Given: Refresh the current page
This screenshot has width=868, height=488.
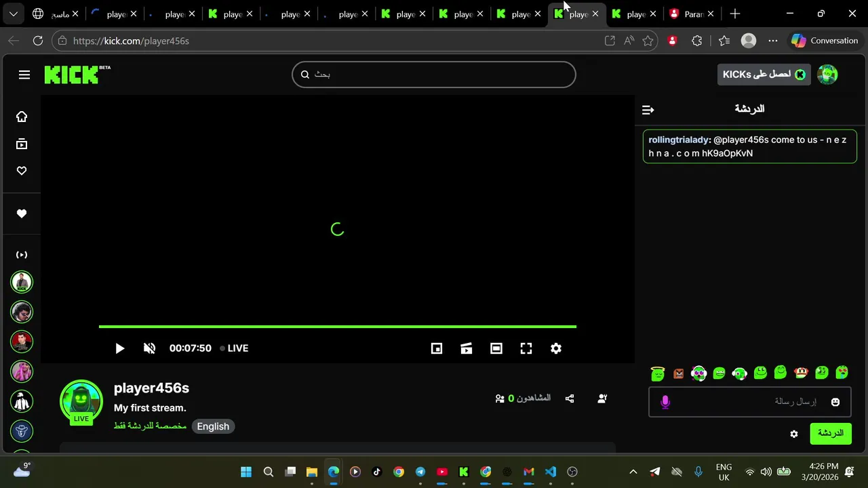Looking at the screenshot, I should click(38, 41).
